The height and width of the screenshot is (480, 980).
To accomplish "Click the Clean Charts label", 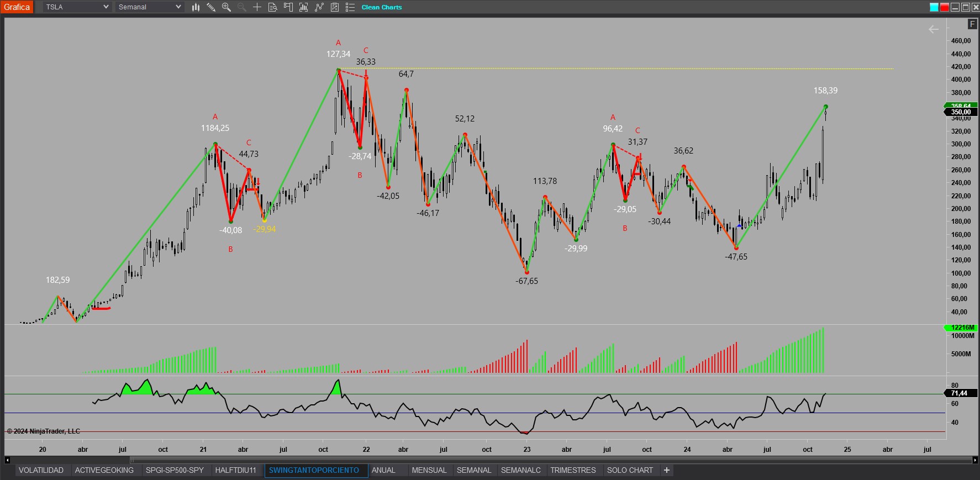I will [x=382, y=7].
